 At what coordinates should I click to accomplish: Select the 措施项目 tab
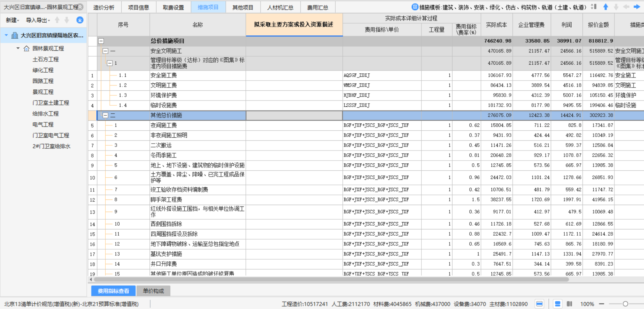(208, 7)
